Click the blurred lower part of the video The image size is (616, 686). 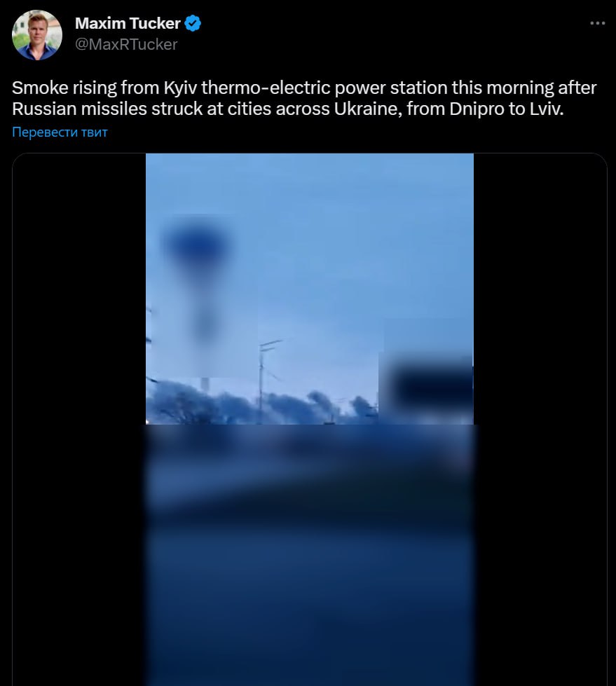pos(309,555)
